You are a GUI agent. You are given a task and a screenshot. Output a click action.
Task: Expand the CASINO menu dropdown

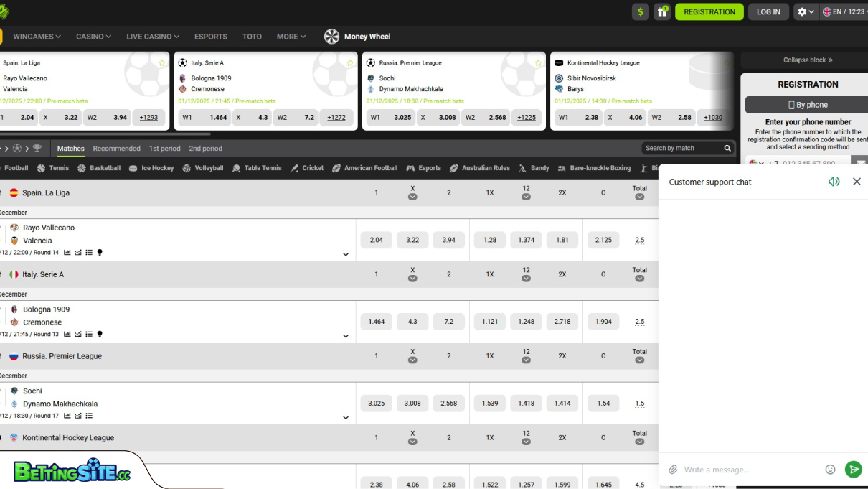click(x=94, y=37)
